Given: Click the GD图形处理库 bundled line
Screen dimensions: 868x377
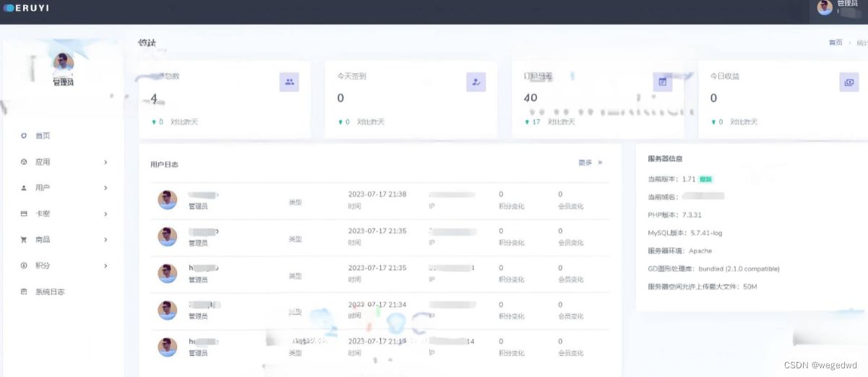Looking at the screenshot, I should pyautogui.click(x=714, y=269).
